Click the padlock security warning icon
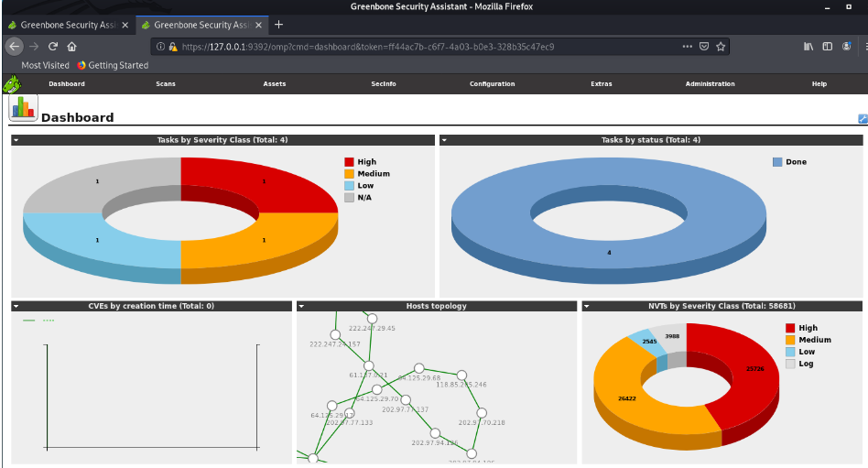Image resolution: width=868 pixels, height=468 pixels. 173,47
